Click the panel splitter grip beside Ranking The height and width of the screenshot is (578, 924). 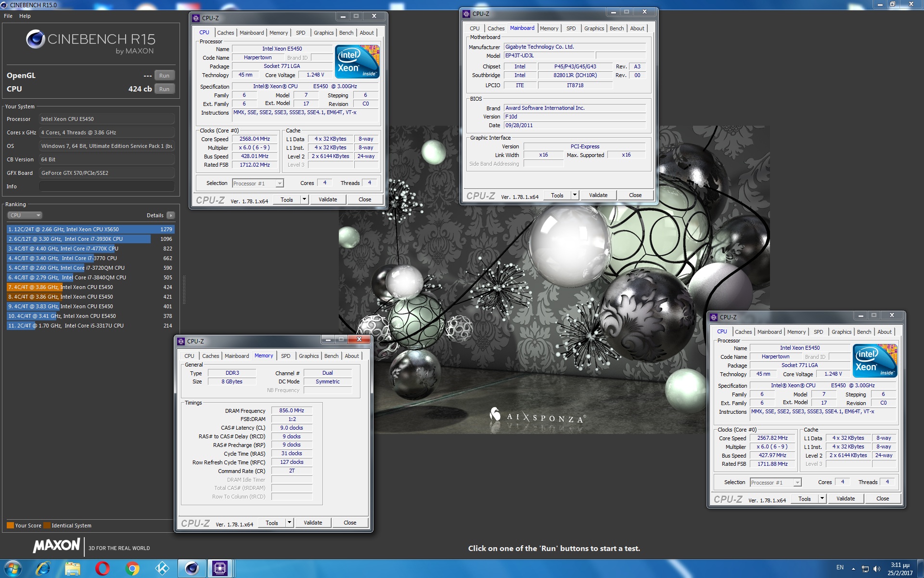coord(184,289)
